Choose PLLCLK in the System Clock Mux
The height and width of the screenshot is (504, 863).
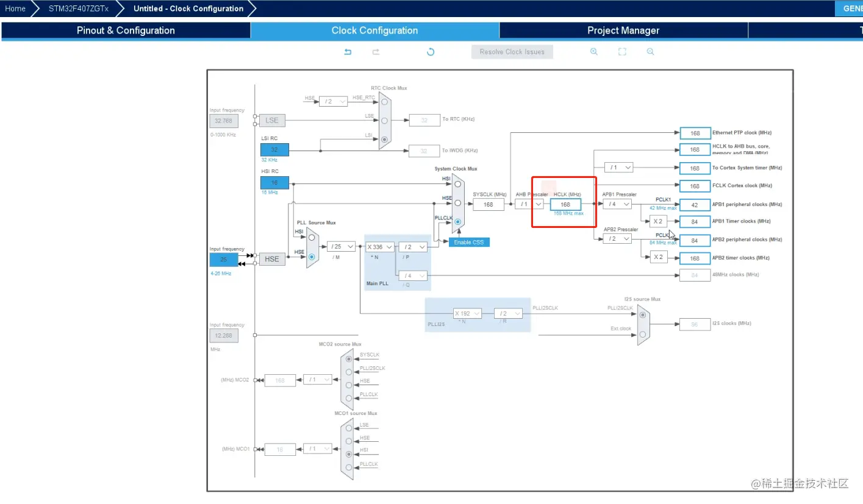click(458, 222)
